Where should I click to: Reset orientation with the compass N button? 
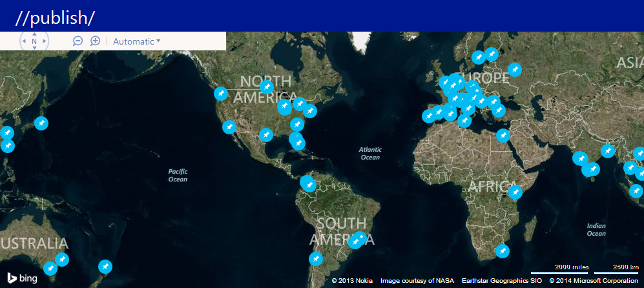coord(34,41)
